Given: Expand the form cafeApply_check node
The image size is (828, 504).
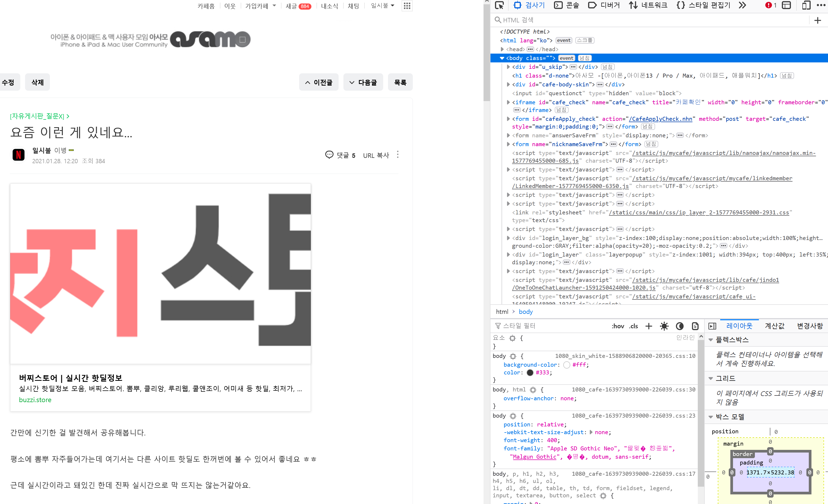Looking at the screenshot, I should pyautogui.click(x=508, y=118).
